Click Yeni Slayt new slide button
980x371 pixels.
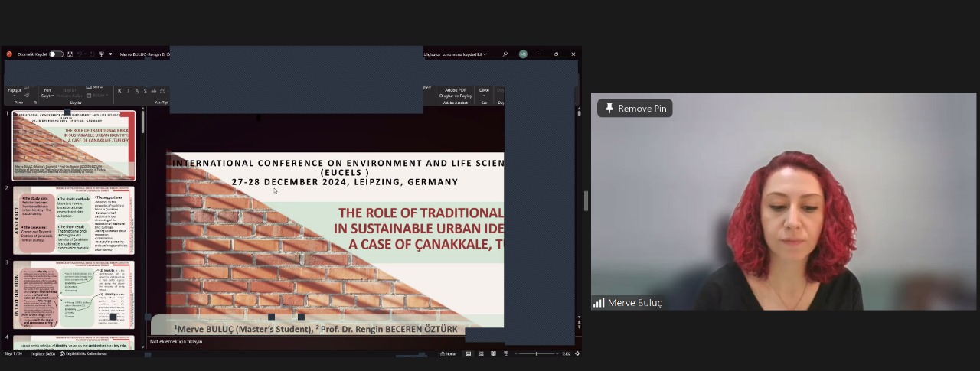[47, 93]
